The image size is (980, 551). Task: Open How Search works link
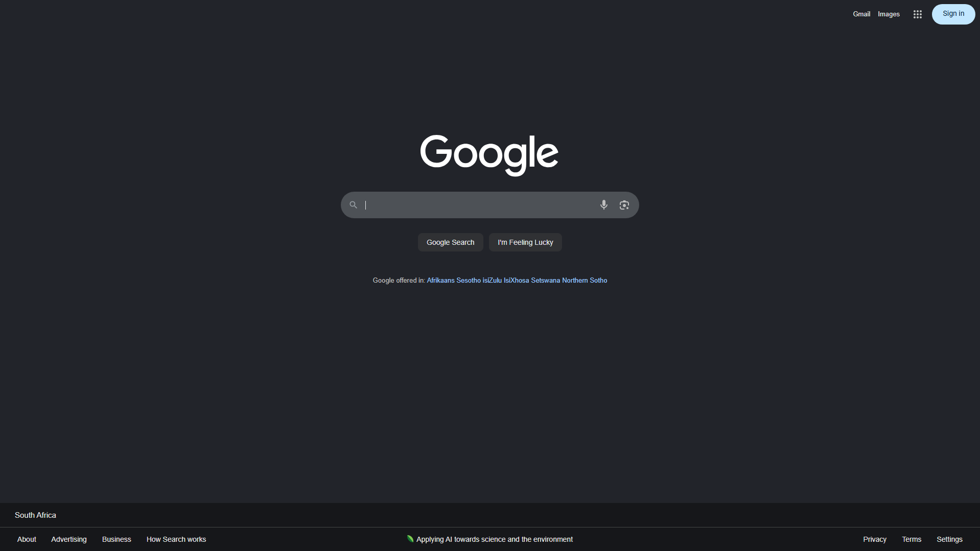176,539
